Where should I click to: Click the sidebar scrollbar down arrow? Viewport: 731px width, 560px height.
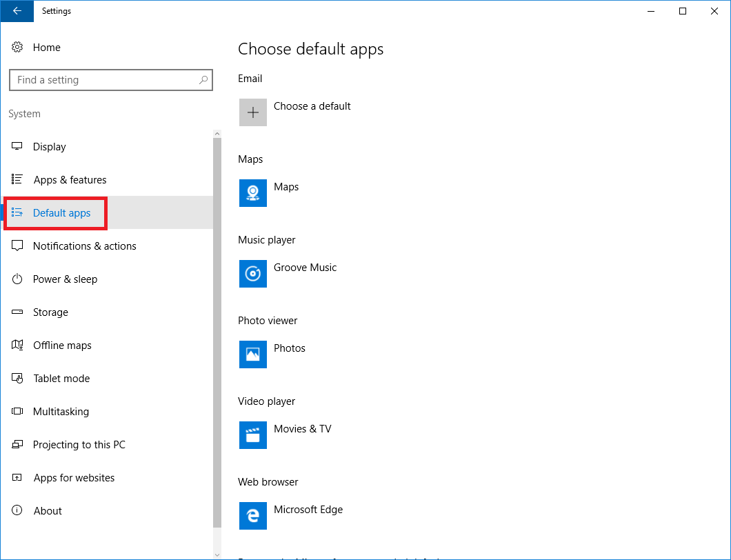(217, 555)
